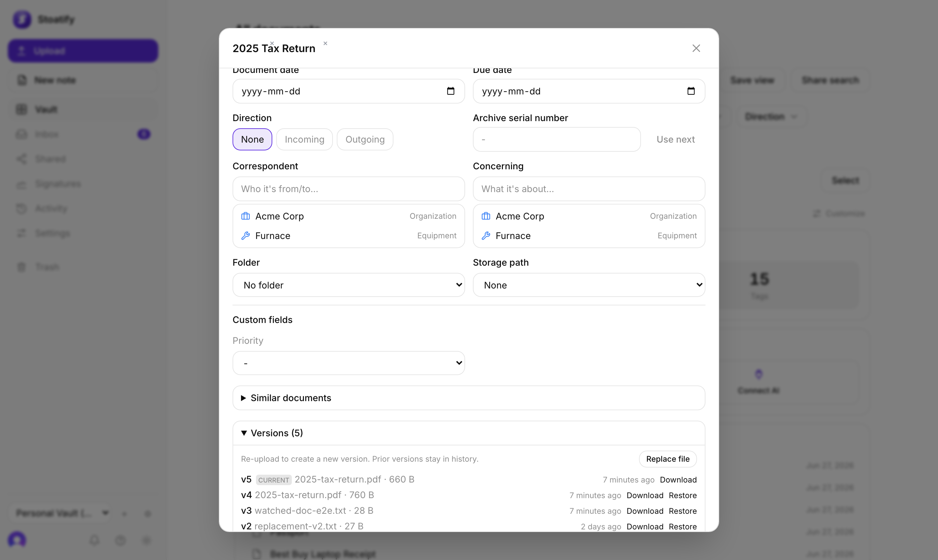
Task: Open Signatures in the sidebar
Action: (83, 184)
